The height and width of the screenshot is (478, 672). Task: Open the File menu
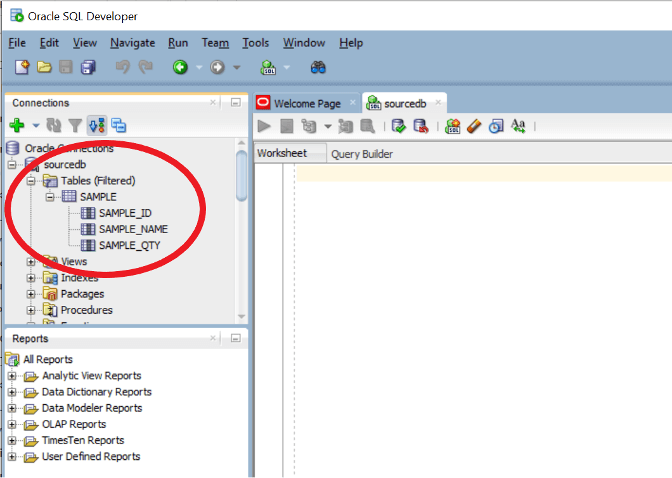(17, 43)
